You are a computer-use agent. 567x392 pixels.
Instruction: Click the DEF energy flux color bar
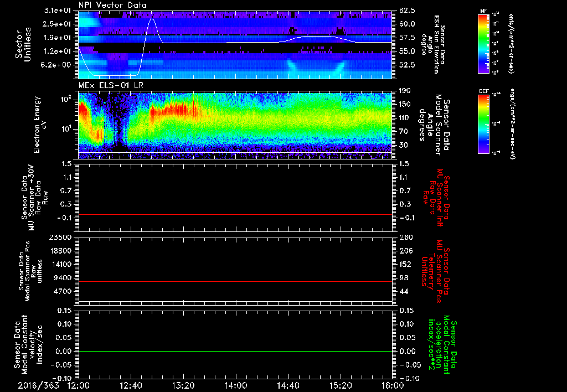pos(484,123)
